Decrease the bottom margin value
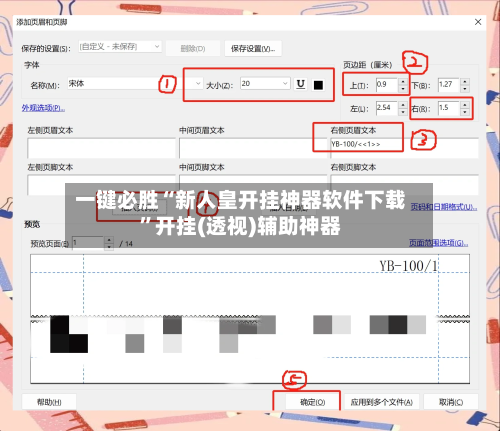 click(465, 89)
